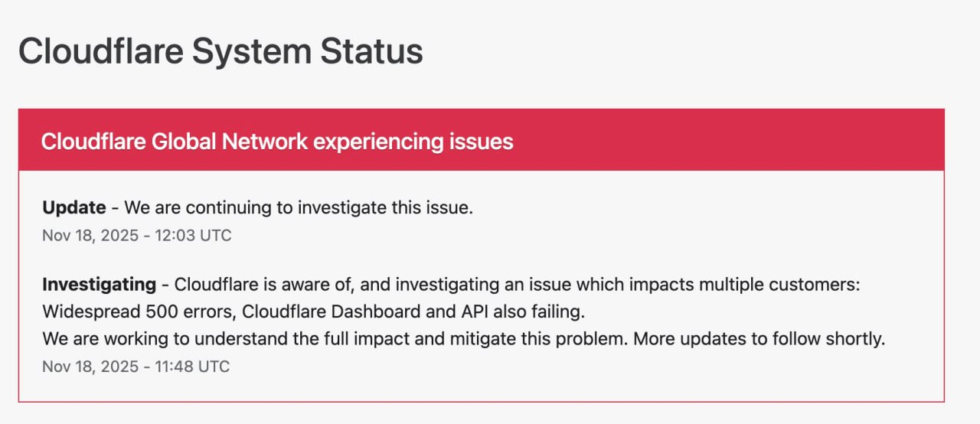Click the 12:03 UTC update timestamp
Image resolution: width=980 pixels, height=424 pixels.
click(x=136, y=235)
